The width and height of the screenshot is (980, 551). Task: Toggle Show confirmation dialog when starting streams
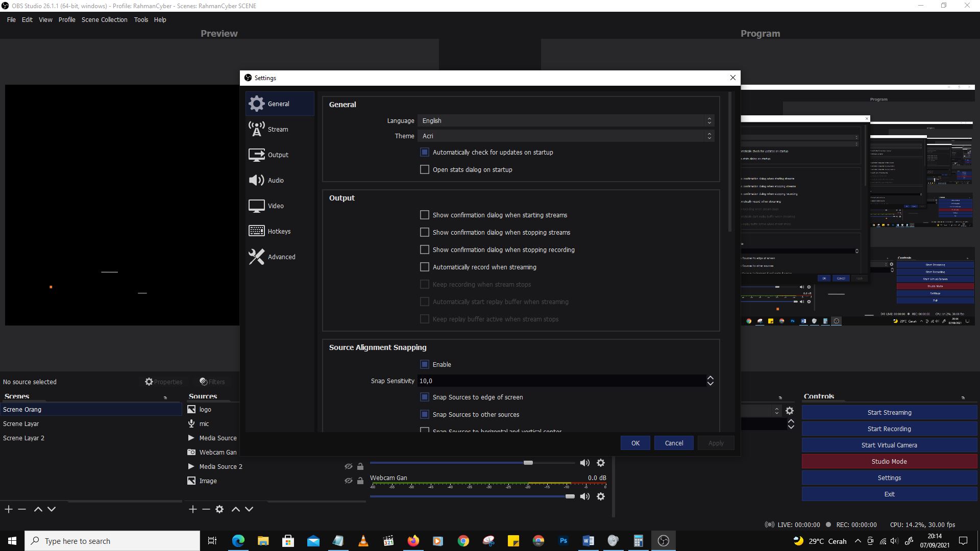click(425, 215)
